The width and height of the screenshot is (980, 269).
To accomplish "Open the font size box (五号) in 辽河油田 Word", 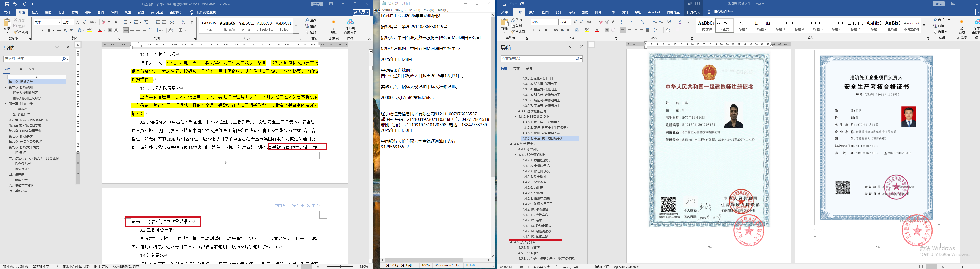I will tap(68, 22).
